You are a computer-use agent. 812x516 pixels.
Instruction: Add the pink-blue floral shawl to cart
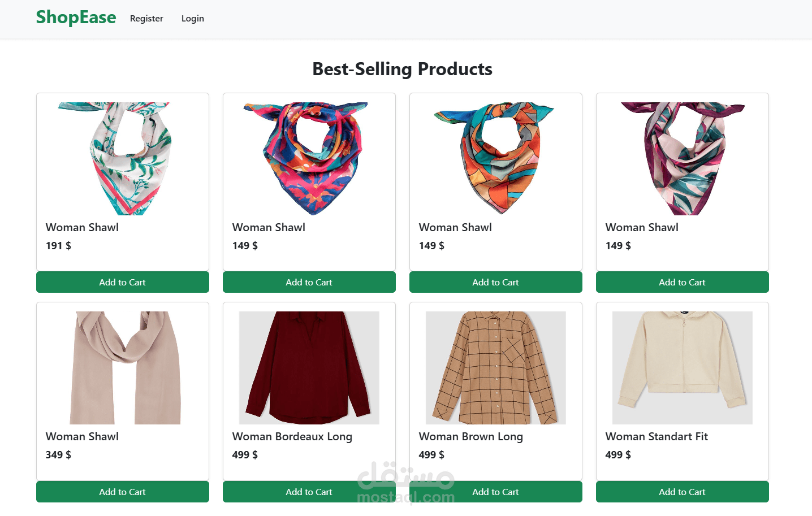click(x=309, y=282)
